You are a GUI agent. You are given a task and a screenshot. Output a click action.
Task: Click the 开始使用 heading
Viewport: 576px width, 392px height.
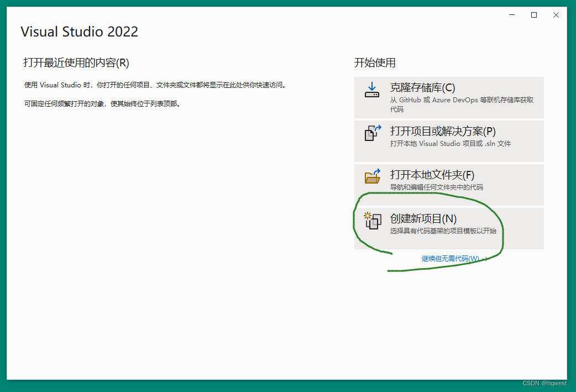point(375,62)
